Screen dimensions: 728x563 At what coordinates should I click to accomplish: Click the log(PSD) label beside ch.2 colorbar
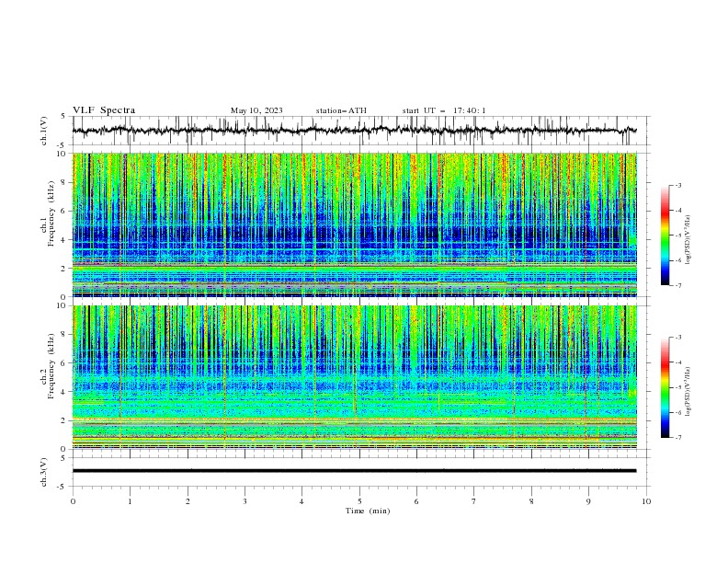688,391
